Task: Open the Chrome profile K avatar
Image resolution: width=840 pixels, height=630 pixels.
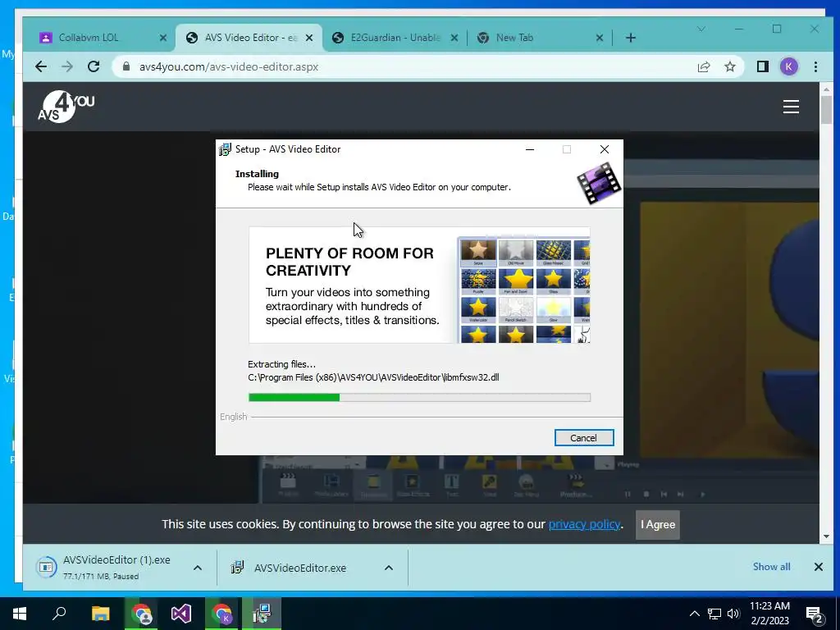Action: coord(788,66)
